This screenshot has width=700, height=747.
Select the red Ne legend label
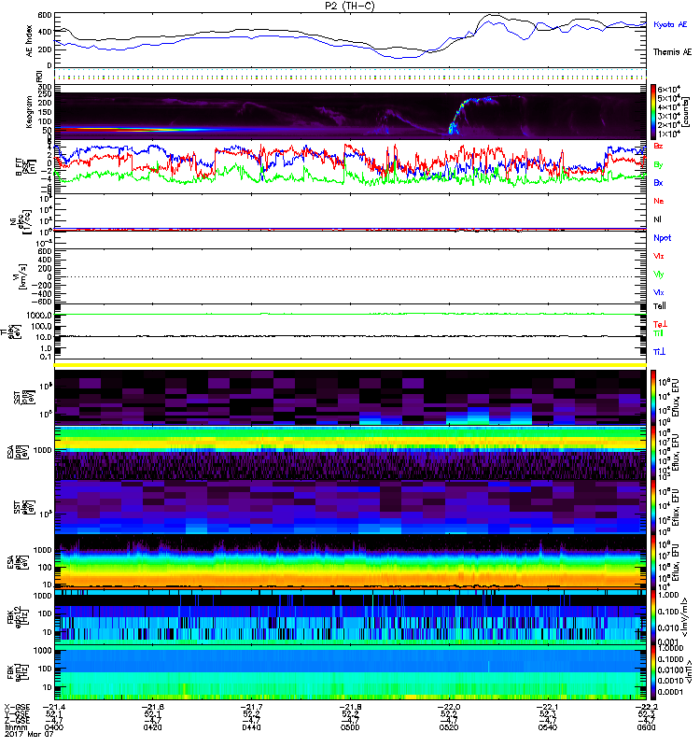tap(659, 201)
